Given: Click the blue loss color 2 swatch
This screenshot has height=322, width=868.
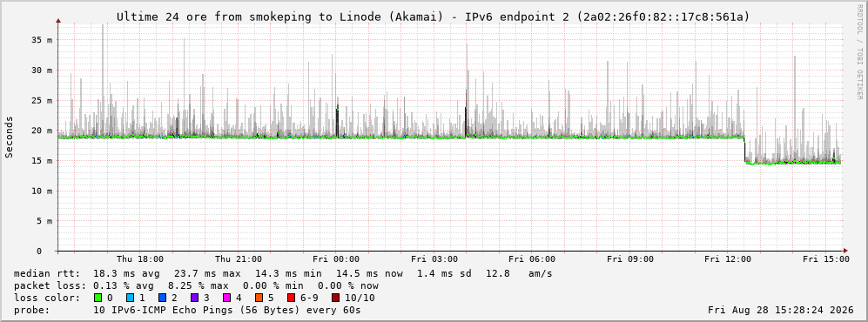Looking at the screenshot, I should [x=162, y=298].
